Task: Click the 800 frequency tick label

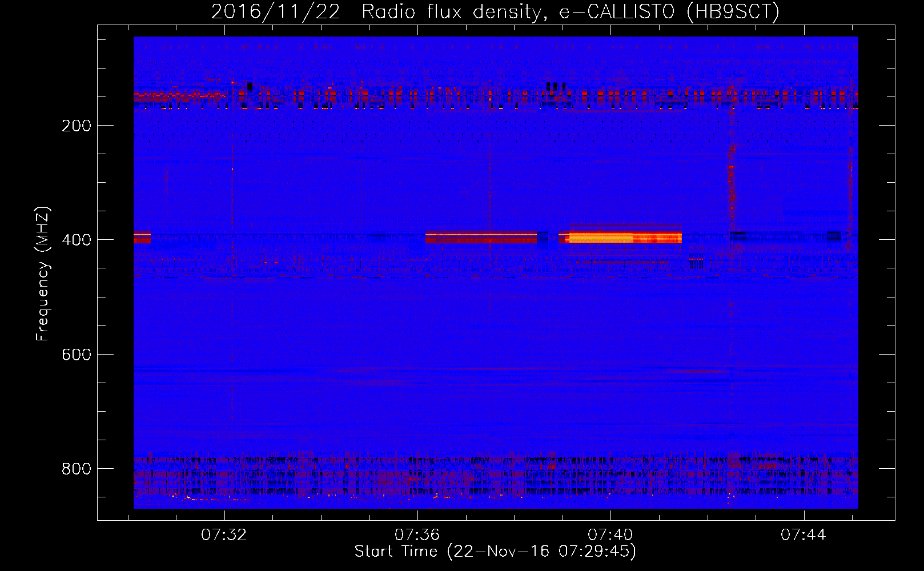Action: point(77,469)
